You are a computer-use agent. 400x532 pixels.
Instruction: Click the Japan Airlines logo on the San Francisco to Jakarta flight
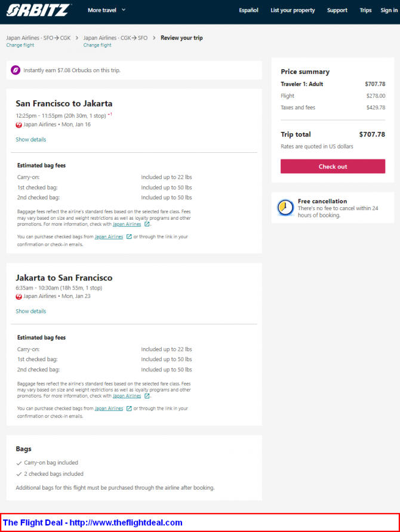[19, 125]
